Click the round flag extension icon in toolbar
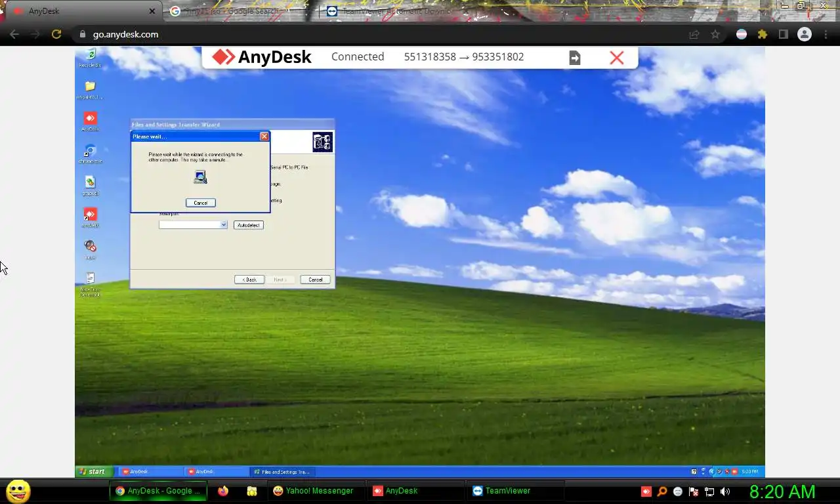The image size is (840, 504). 742,34
